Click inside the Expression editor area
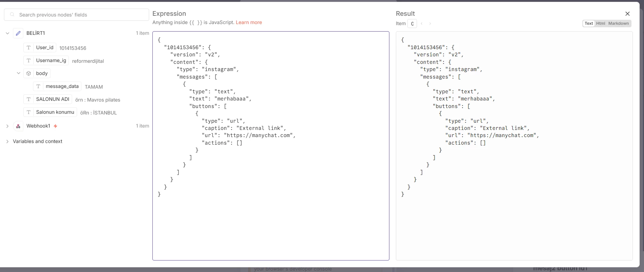The height and width of the screenshot is (272, 644). point(271,146)
